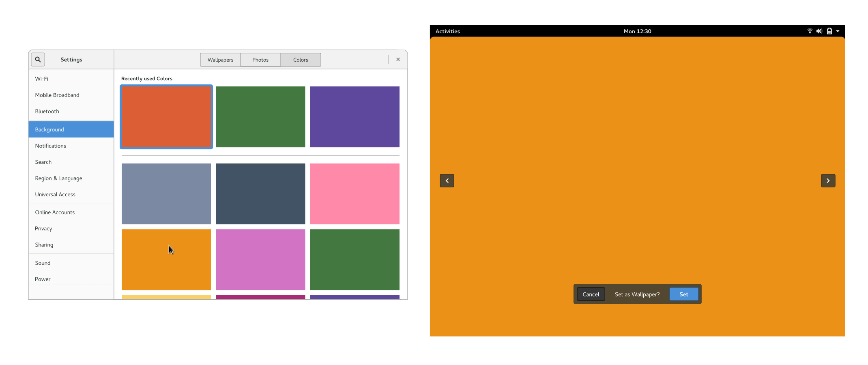Select the recently used red-orange color

[166, 117]
